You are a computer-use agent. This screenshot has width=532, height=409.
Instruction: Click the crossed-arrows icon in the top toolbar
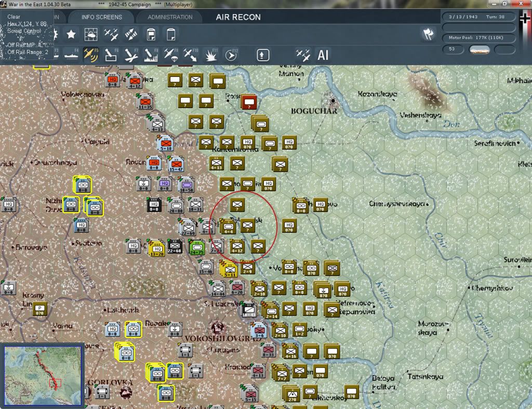tap(131, 34)
